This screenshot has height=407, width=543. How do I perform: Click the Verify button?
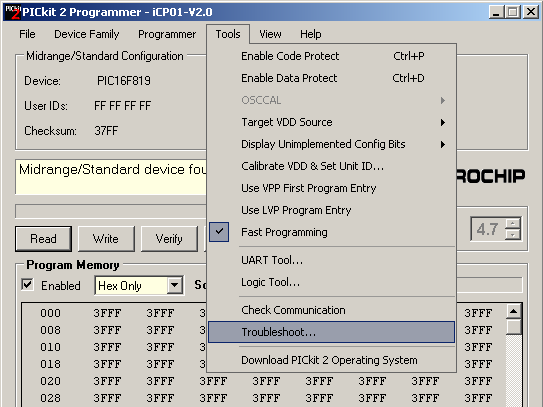pyautogui.click(x=169, y=239)
